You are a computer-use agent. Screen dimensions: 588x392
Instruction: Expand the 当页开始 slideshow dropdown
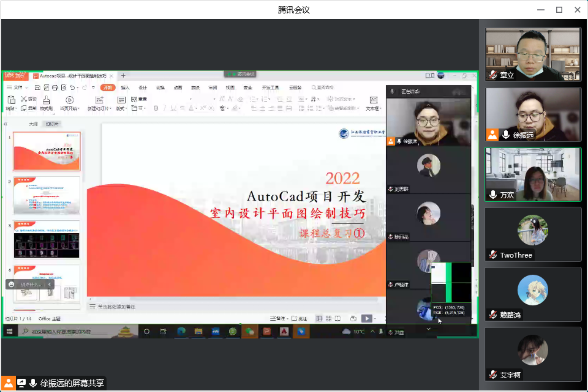pyautogui.click(x=79, y=109)
